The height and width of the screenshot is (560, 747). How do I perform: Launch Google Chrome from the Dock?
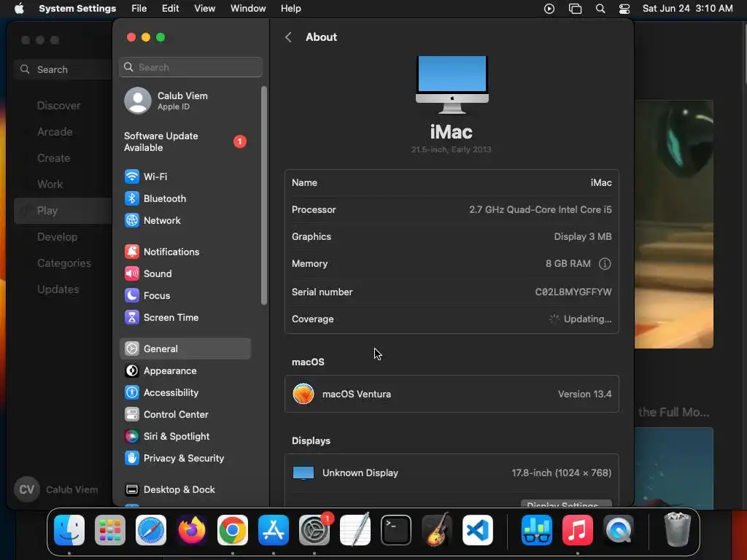pos(233,530)
